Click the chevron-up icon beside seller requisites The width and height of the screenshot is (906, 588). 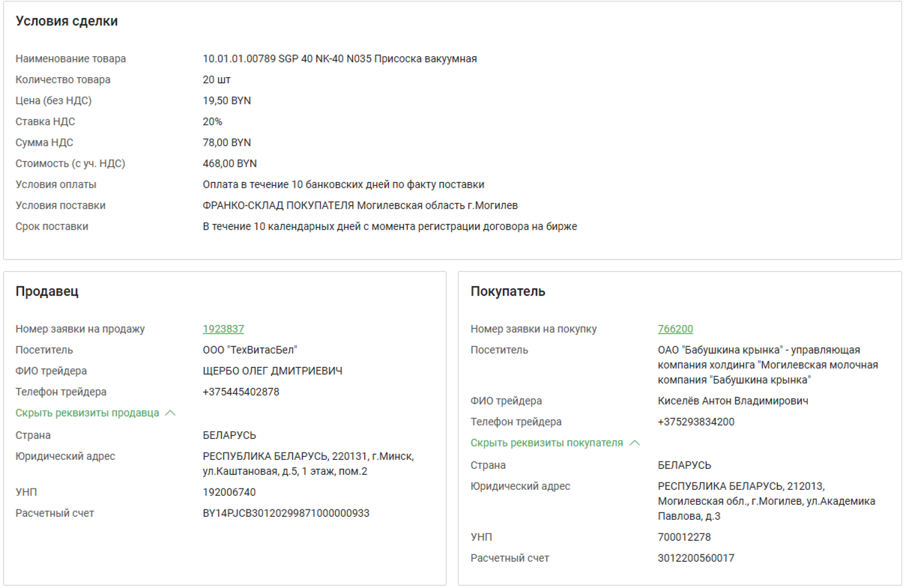click(170, 413)
